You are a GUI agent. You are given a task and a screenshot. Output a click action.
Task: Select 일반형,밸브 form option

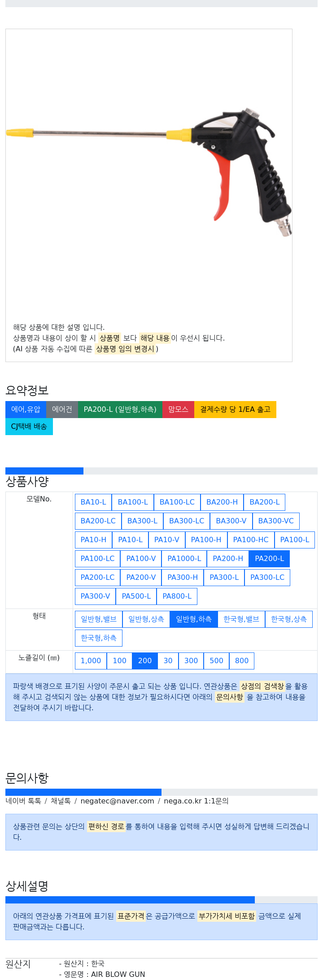pyautogui.click(x=99, y=619)
